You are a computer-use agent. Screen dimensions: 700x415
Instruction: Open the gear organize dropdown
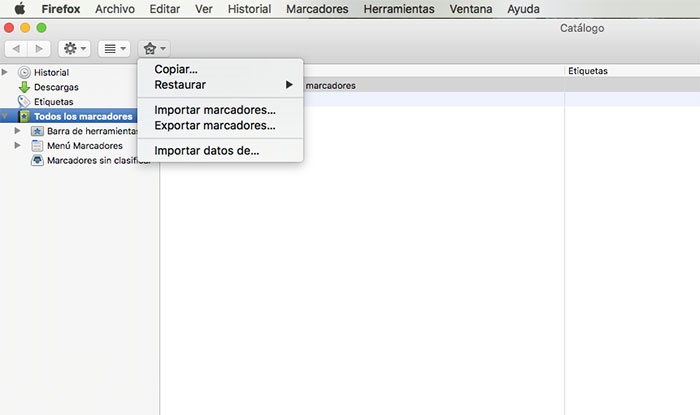(x=74, y=48)
